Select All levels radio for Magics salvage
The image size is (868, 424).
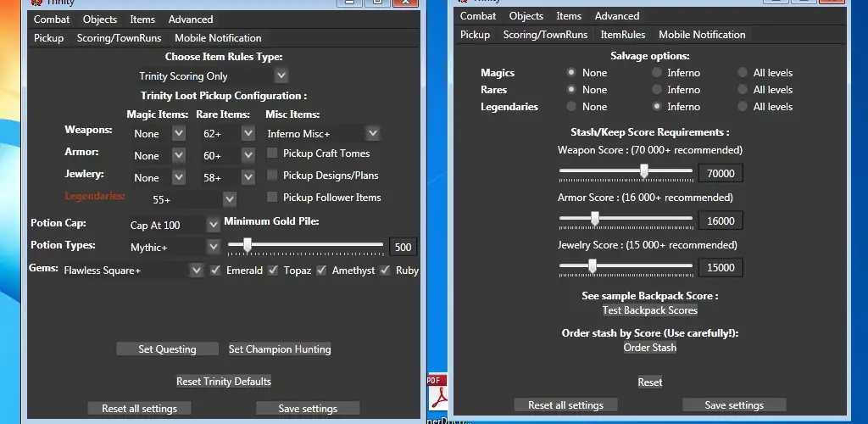click(x=743, y=73)
